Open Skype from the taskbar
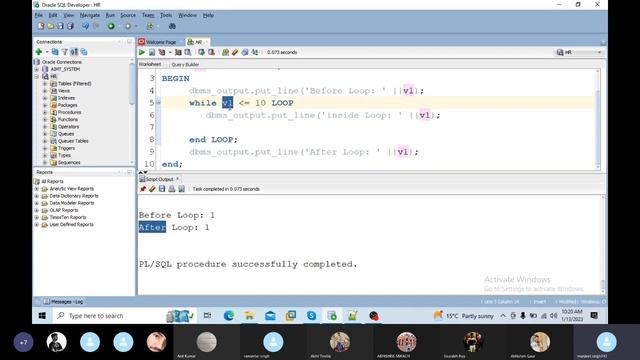The width and height of the screenshot is (640, 360). tap(311, 316)
